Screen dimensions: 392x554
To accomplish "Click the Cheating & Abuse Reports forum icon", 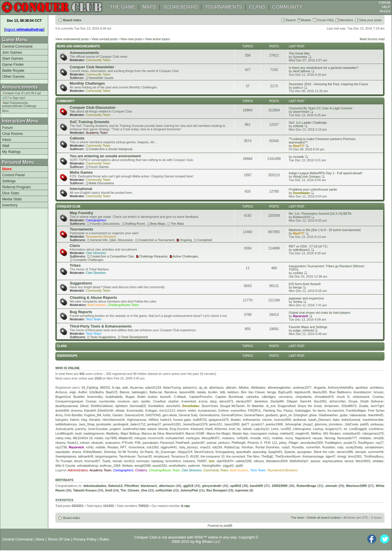I will (x=64, y=301).
